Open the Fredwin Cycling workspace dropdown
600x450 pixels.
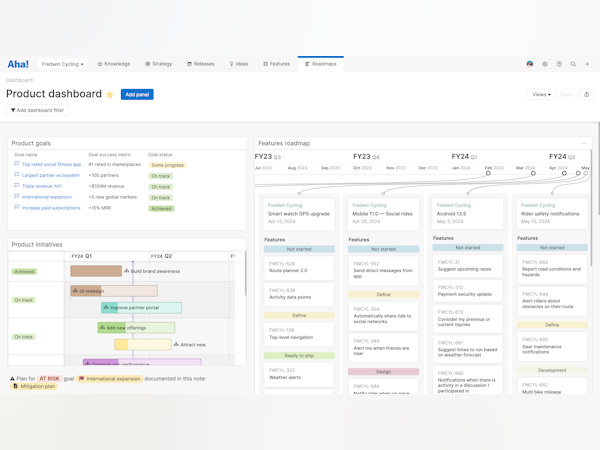click(62, 64)
